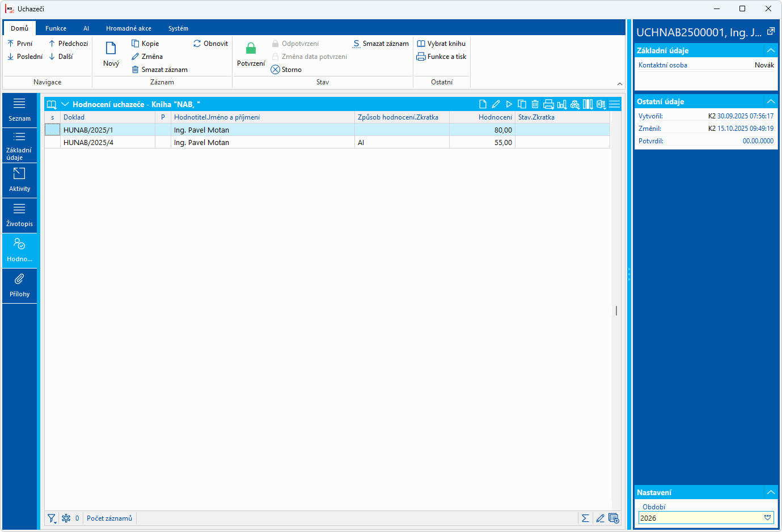The height and width of the screenshot is (532, 782).
Task: Click the bar chart icon in grid header
Action: 561,104
